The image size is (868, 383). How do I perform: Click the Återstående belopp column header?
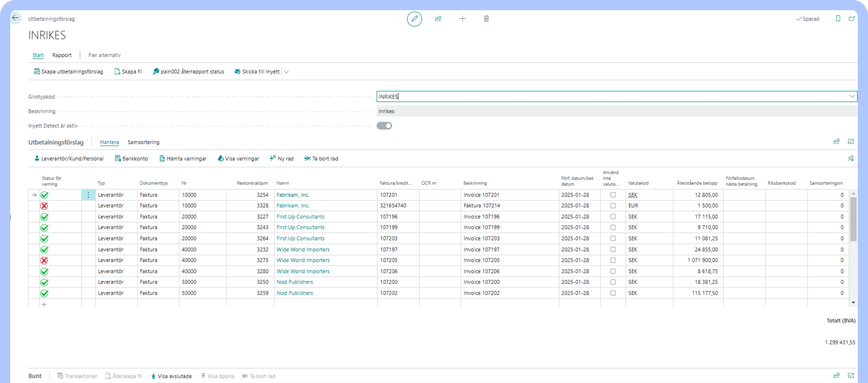697,183
